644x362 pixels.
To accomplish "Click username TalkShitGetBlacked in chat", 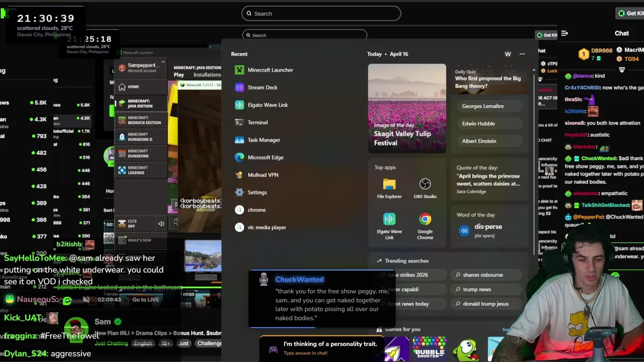I will click(605, 205).
